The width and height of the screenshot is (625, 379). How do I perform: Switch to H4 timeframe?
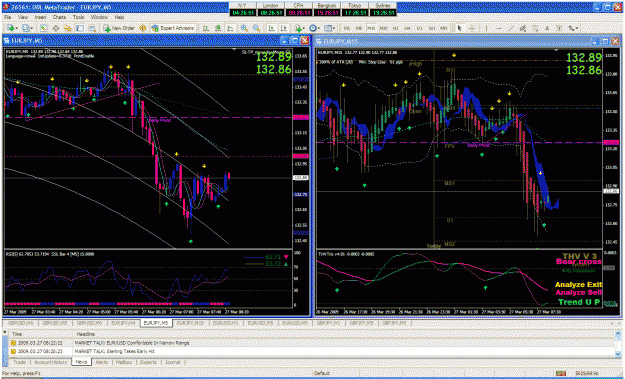[407, 28]
